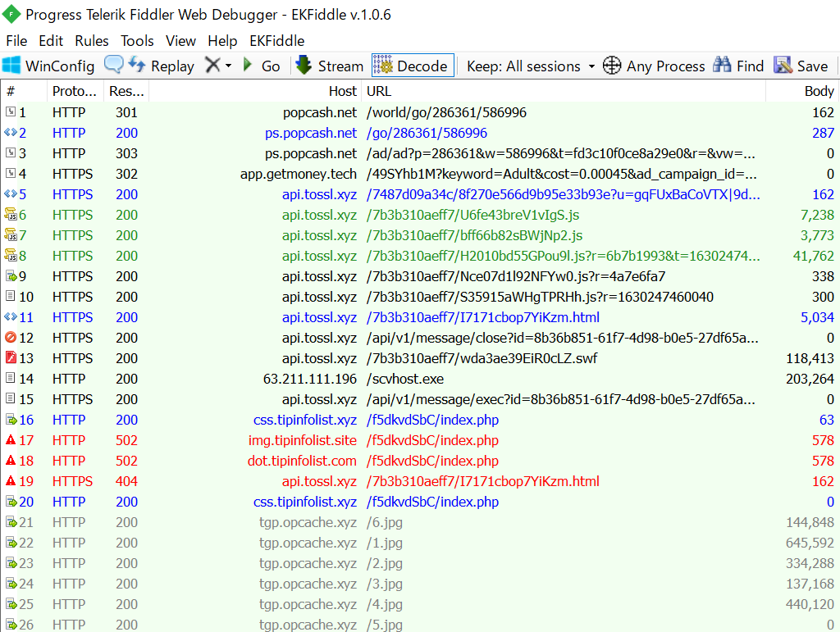Click the icon of /6.jpg session 21

11,522
